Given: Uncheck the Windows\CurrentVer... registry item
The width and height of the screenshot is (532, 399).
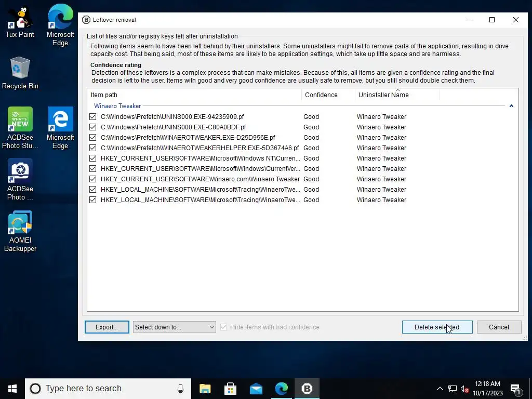Looking at the screenshot, I should tap(92, 169).
